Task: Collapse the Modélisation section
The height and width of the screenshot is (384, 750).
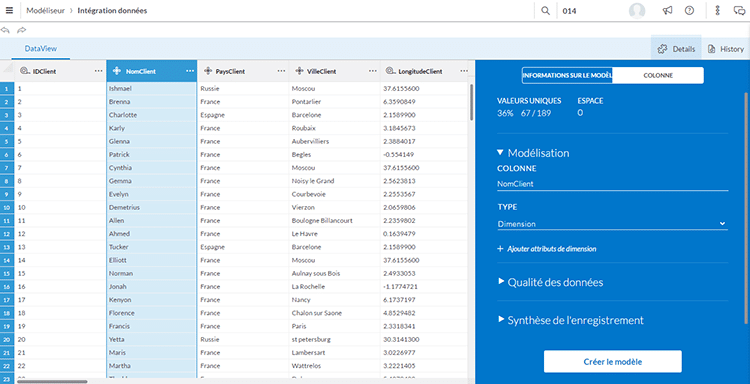Action: pyautogui.click(x=500, y=153)
